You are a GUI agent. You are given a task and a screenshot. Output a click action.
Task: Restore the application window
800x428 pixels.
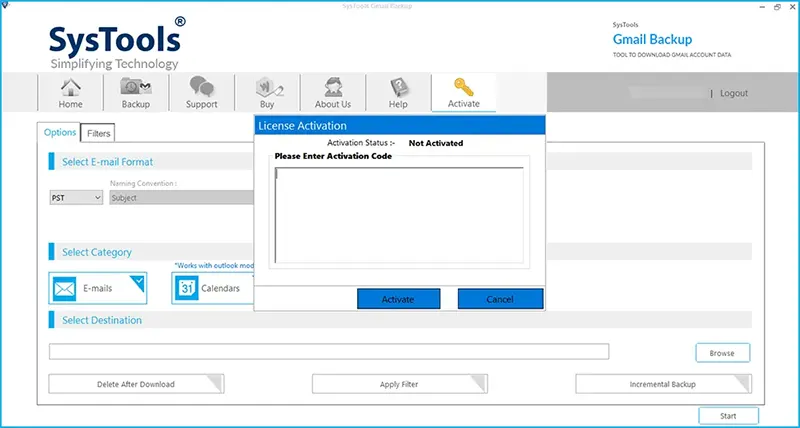coord(777,7)
